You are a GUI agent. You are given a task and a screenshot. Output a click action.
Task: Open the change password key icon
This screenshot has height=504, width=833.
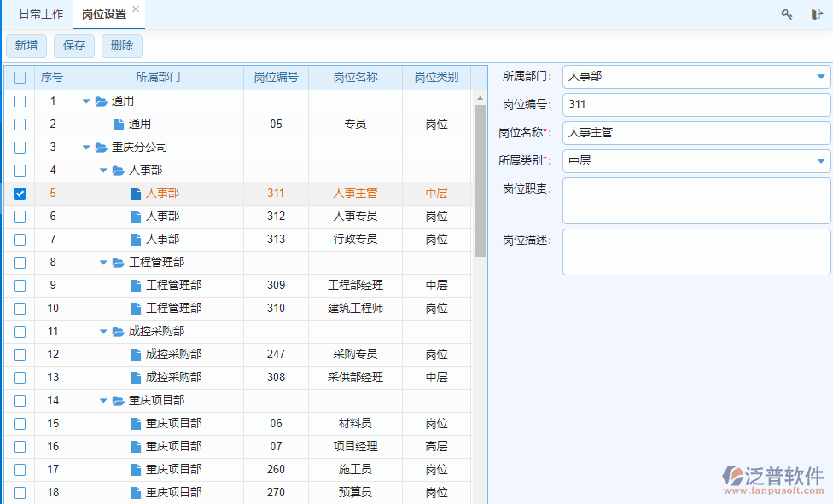[786, 14]
